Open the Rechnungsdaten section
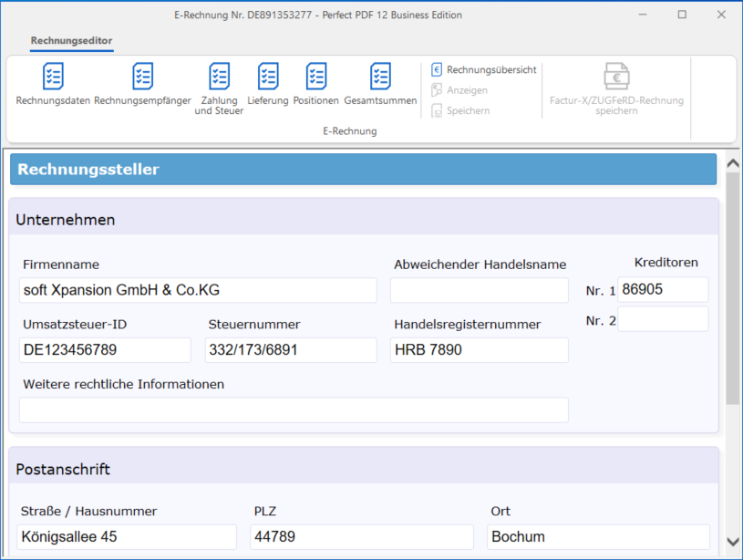Viewport: 743px width, 560px height. pyautogui.click(x=53, y=84)
